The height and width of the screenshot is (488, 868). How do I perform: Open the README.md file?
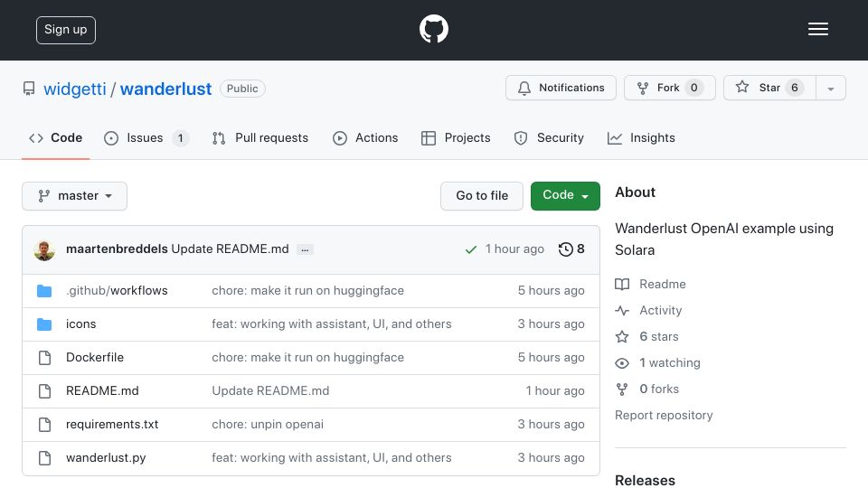coord(102,390)
